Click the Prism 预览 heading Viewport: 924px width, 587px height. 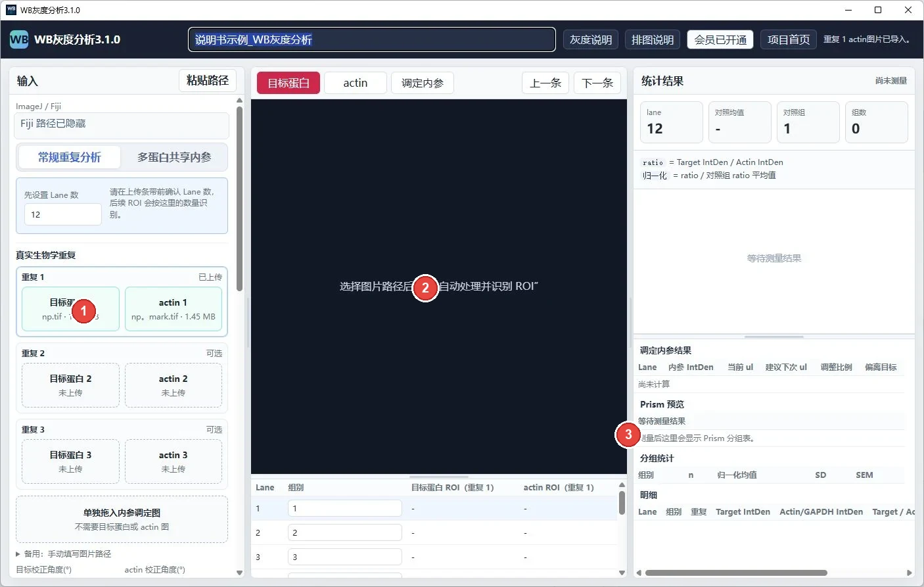662,404
